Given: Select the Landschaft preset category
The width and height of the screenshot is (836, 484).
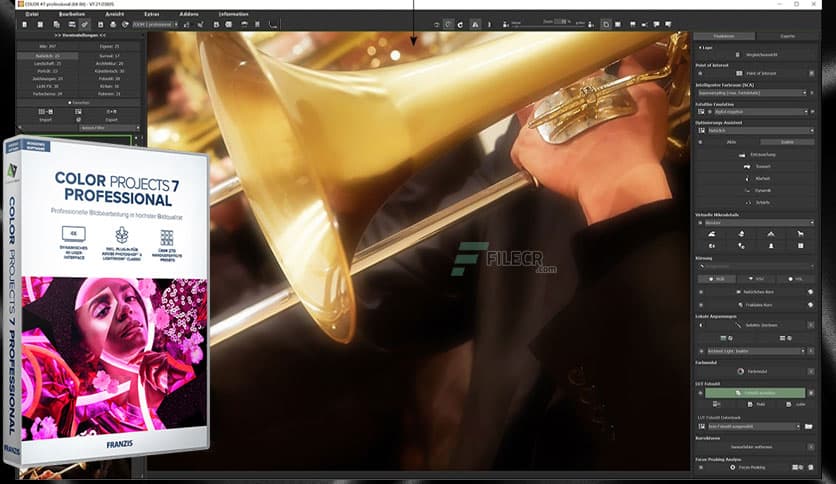Looking at the screenshot, I should click(x=48, y=63).
